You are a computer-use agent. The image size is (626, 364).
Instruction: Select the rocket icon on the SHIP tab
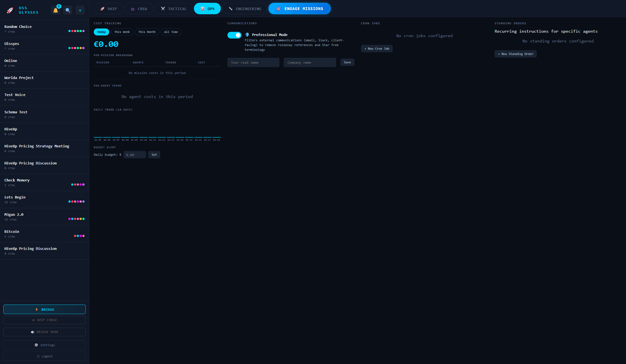point(102,8)
